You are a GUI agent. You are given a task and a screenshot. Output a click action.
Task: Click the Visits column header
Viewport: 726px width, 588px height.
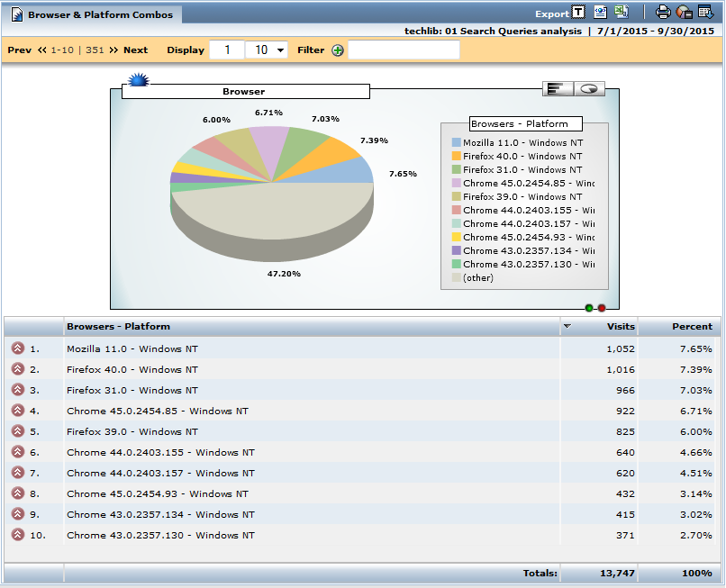pos(621,326)
